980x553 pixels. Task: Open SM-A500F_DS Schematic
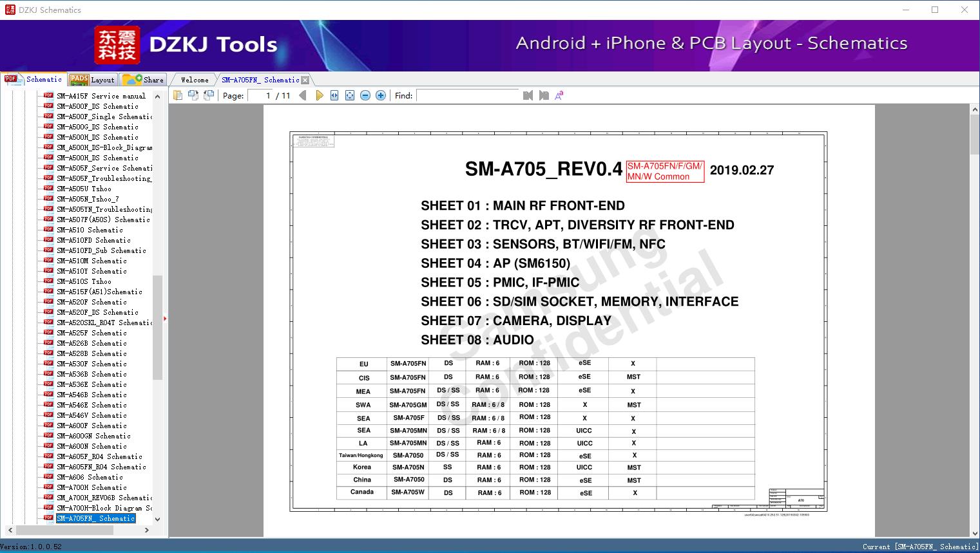click(x=97, y=106)
